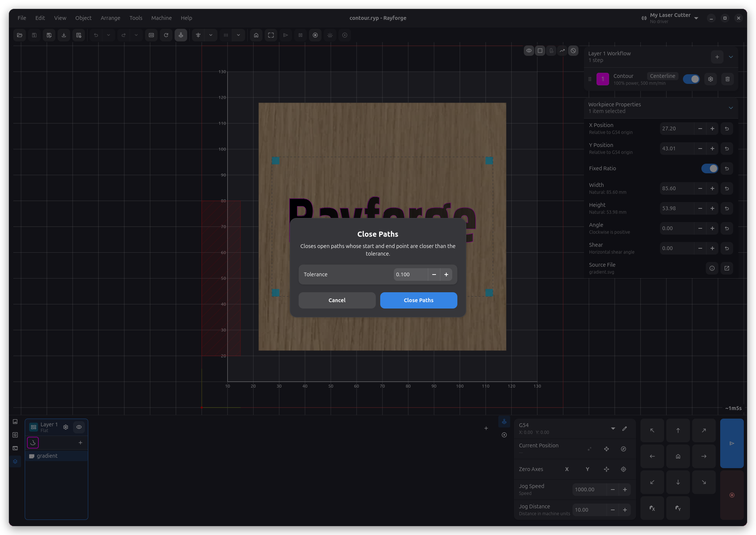Open Contour step settings gear

click(x=711, y=79)
